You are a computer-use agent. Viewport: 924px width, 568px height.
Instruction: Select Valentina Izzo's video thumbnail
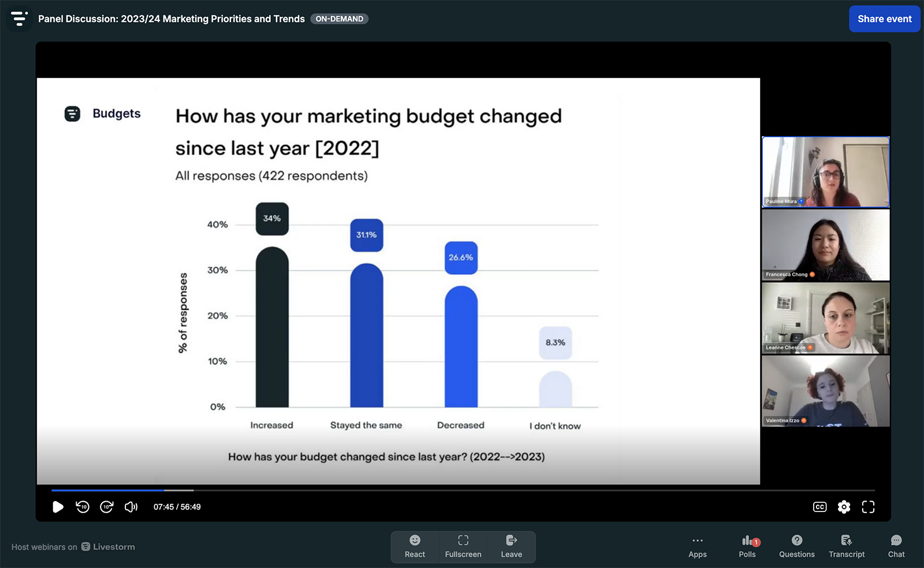pyautogui.click(x=826, y=391)
